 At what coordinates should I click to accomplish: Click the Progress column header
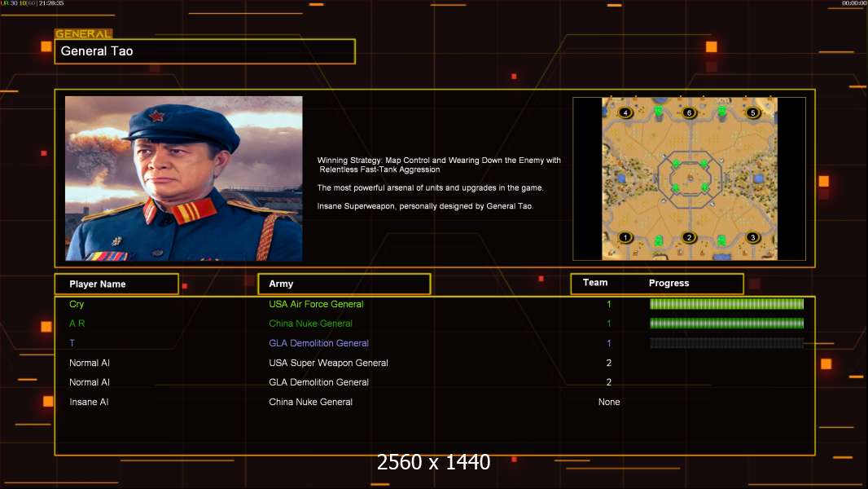click(669, 283)
